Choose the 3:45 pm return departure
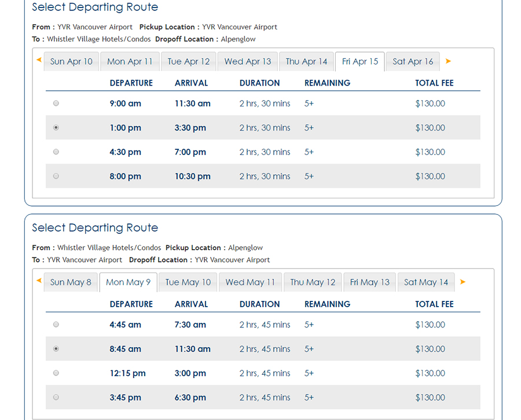 pyautogui.click(x=56, y=397)
